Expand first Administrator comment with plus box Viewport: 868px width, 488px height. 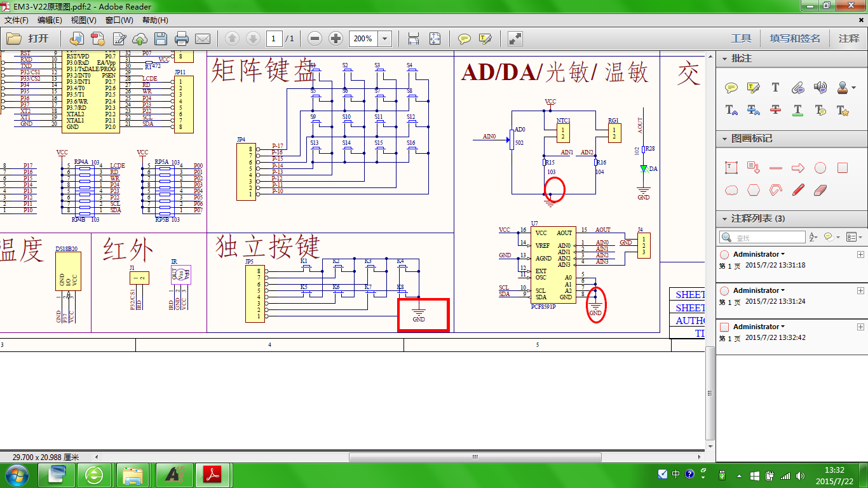(x=860, y=255)
